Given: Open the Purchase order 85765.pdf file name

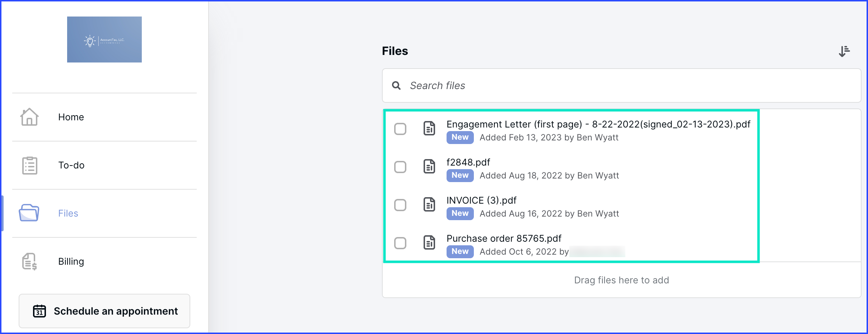Looking at the screenshot, I should pos(504,238).
